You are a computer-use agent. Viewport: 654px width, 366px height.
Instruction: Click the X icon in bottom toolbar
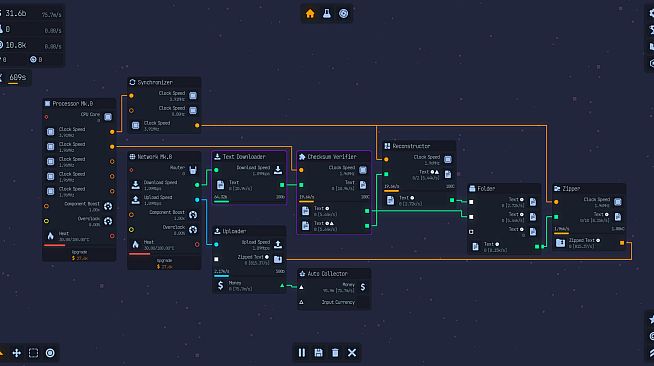coord(352,353)
